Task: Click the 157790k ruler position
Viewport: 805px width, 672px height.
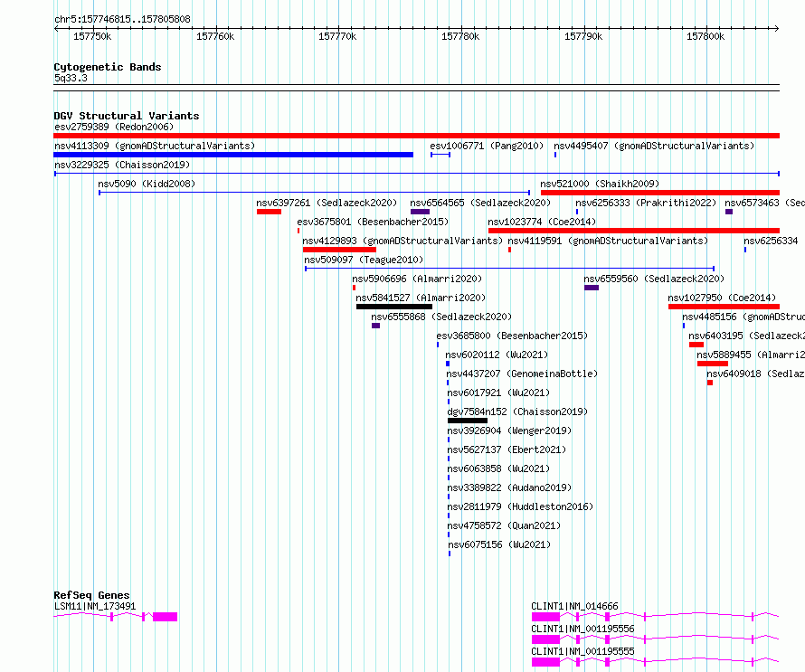Action: click(x=583, y=36)
